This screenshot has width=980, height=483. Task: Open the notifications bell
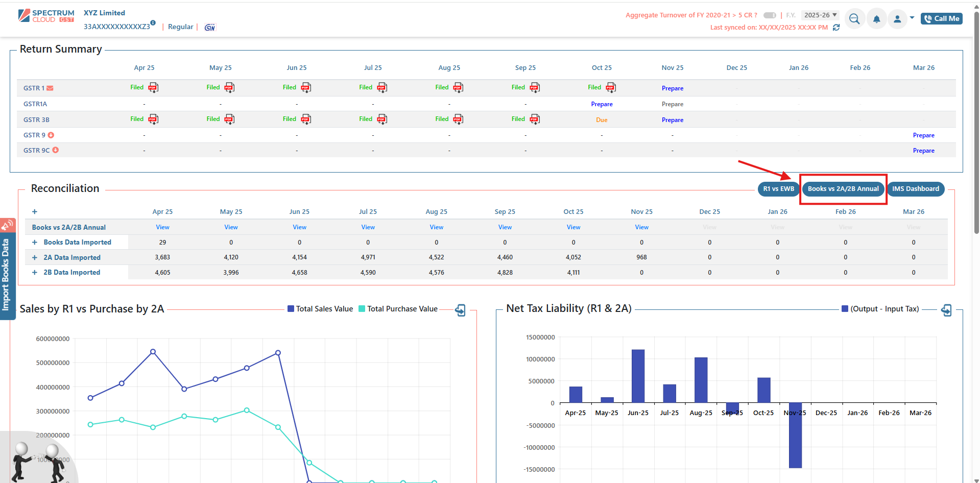(x=876, y=19)
